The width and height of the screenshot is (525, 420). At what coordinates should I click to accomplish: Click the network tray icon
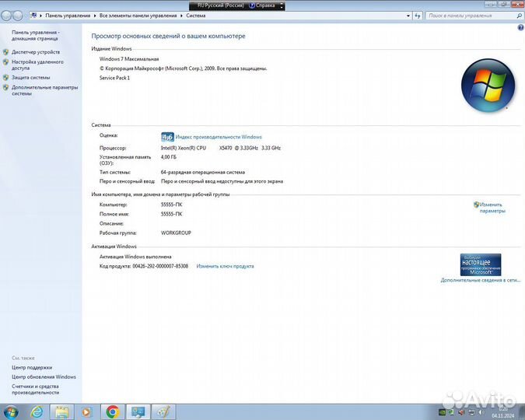tap(471, 412)
